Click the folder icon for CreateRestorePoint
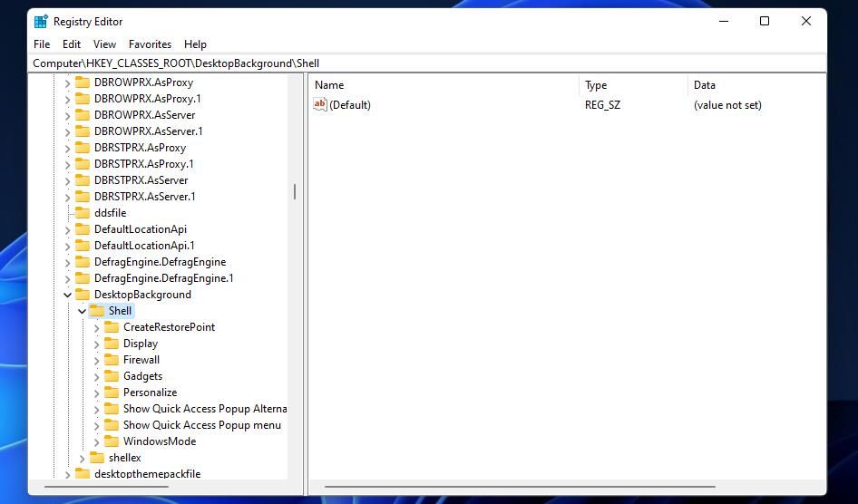 (x=112, y=327)
